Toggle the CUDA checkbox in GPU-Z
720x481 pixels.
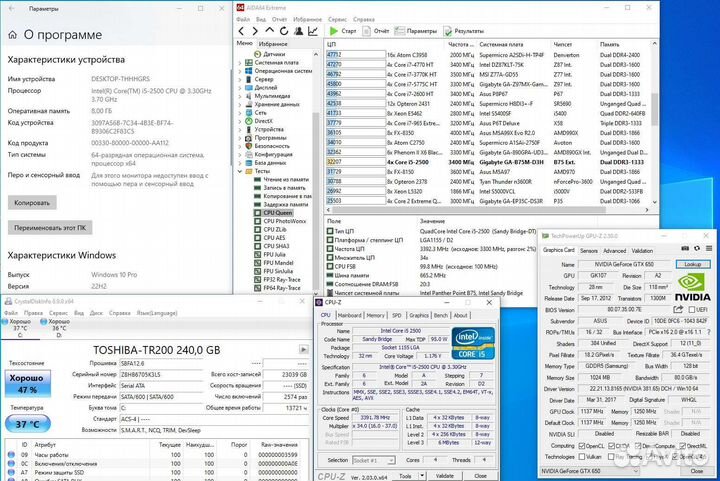[611, 446]
